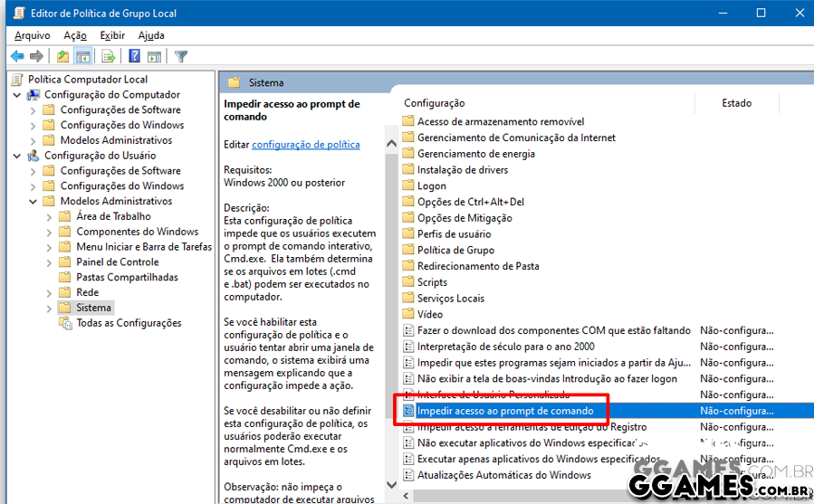
Task: Expand the Painel de Controle tree node
Action: (50, 262)
